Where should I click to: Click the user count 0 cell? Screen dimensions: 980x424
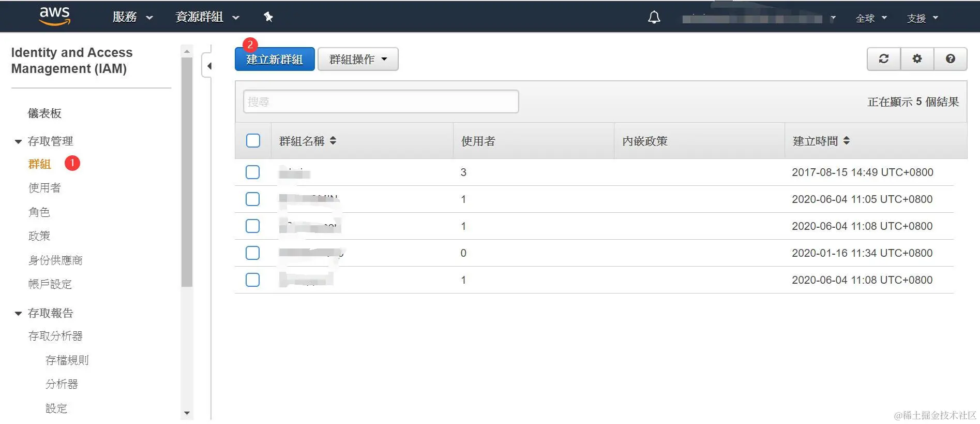coord(463,253)
